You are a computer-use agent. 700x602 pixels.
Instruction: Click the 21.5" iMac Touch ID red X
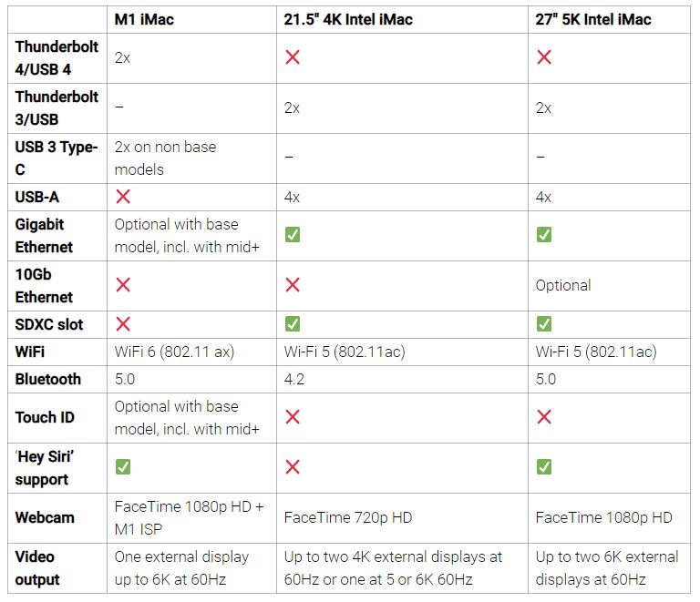(x=293, y=417)
